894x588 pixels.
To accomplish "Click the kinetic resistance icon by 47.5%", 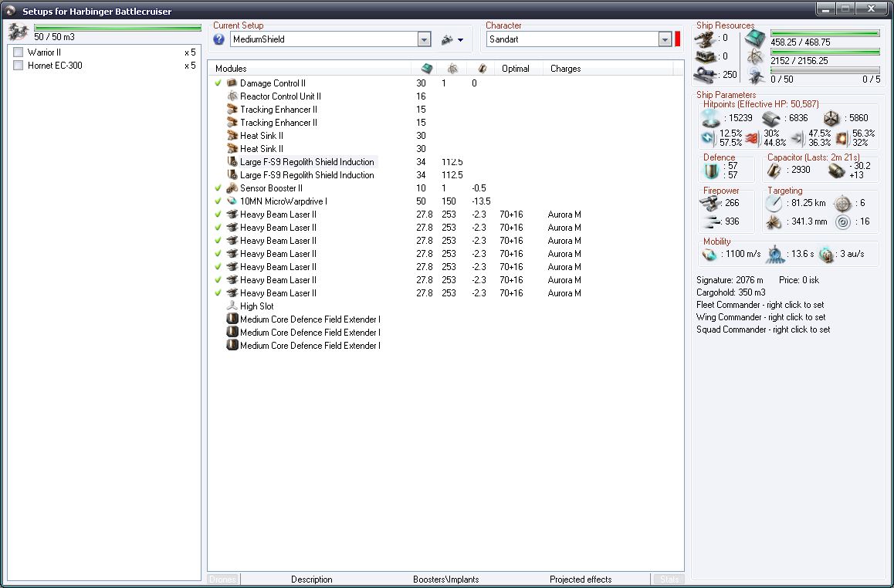I will [x=797, y=138].
